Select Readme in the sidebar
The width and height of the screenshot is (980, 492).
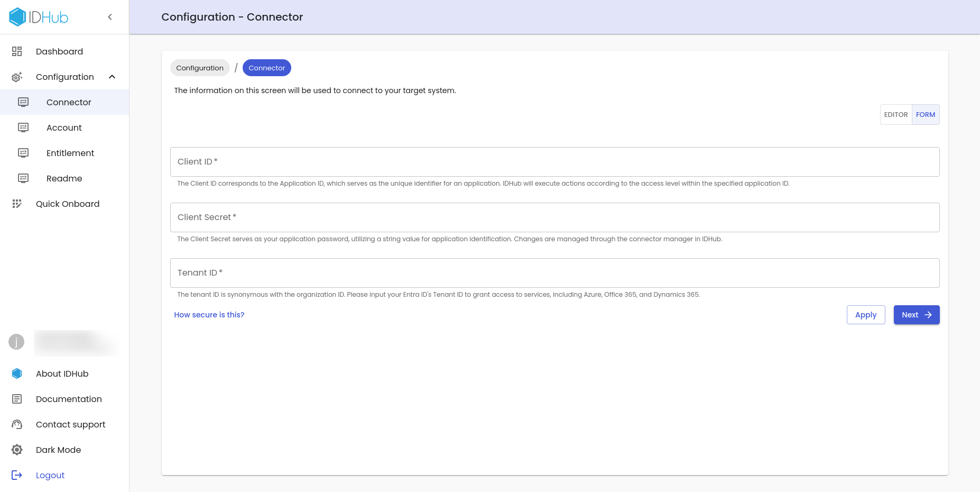64,178
